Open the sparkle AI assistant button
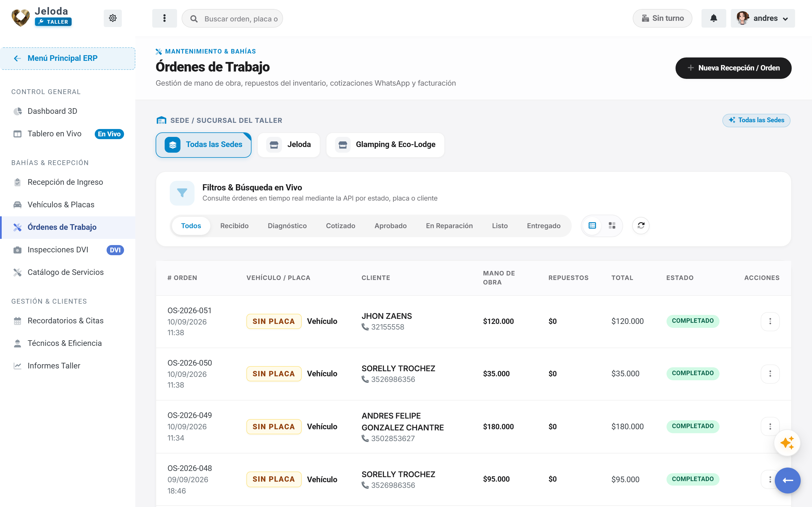The height and width of the screenshot is (507, 812). coord(787,443)
